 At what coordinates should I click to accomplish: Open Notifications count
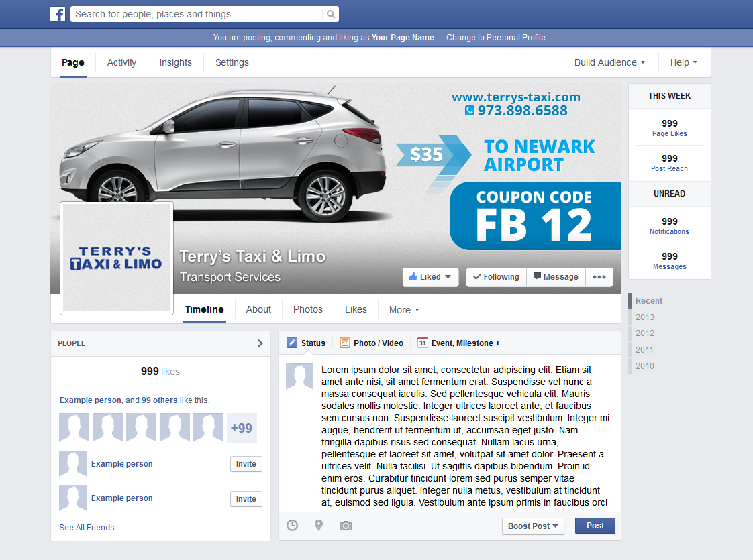tap(669, 225)
